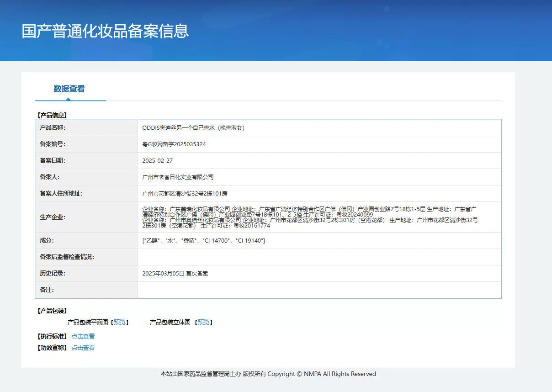Click 预览 link for 产品包装平面图
The height and width of the screenshot is (392, 552).
120,322
